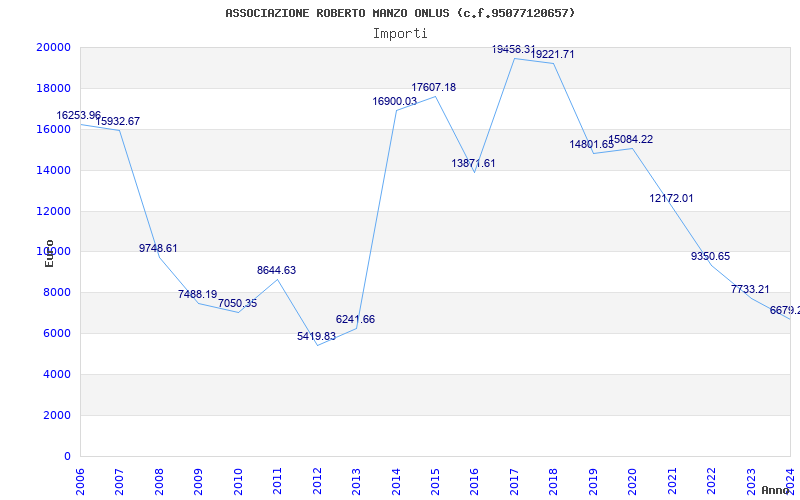Click data label 19221.71
Image resolution: width=800 pixels, height=500 pixels.
pos(553,55)
